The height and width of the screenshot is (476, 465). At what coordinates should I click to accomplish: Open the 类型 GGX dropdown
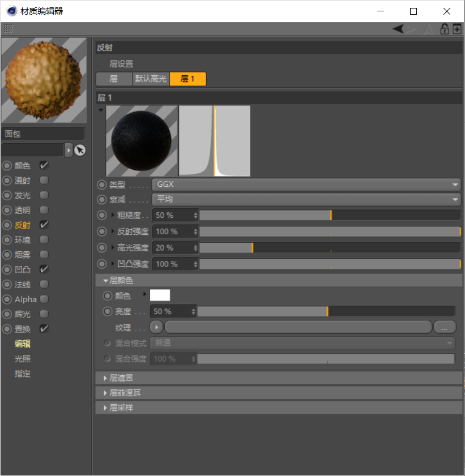pos(306,185)
